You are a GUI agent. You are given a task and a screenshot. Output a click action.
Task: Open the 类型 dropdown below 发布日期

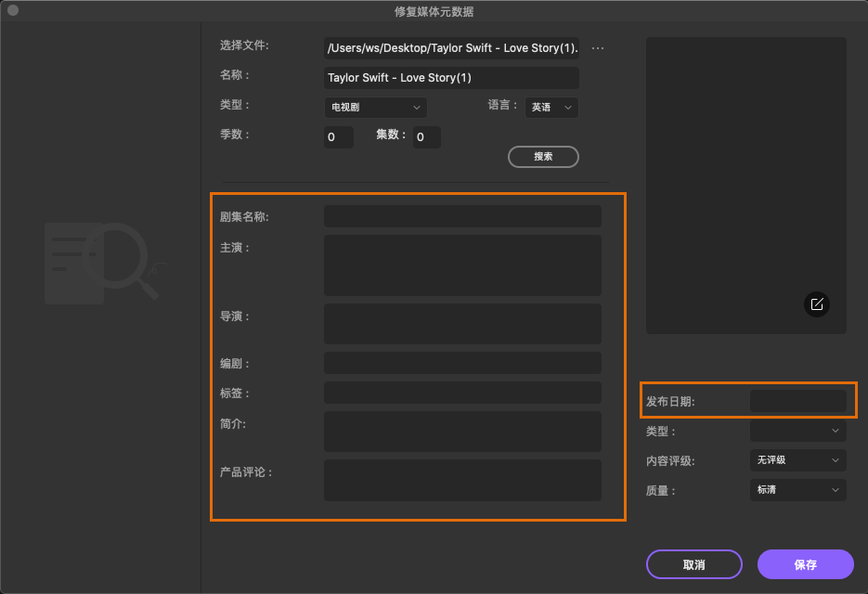click(797, 431)
